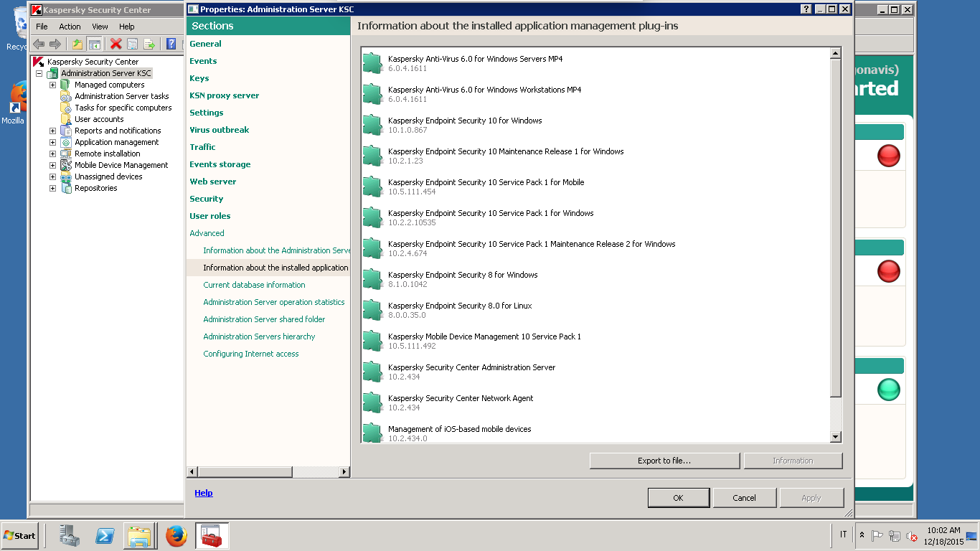Click the Repositories tree node icon
Viewport: 980px width, 551px height.
pos(66,188)
